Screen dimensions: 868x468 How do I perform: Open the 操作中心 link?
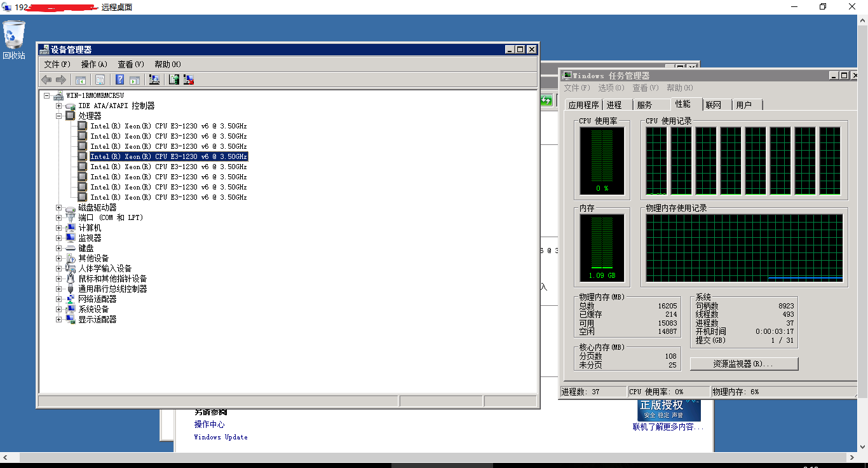tap(209, 424)
